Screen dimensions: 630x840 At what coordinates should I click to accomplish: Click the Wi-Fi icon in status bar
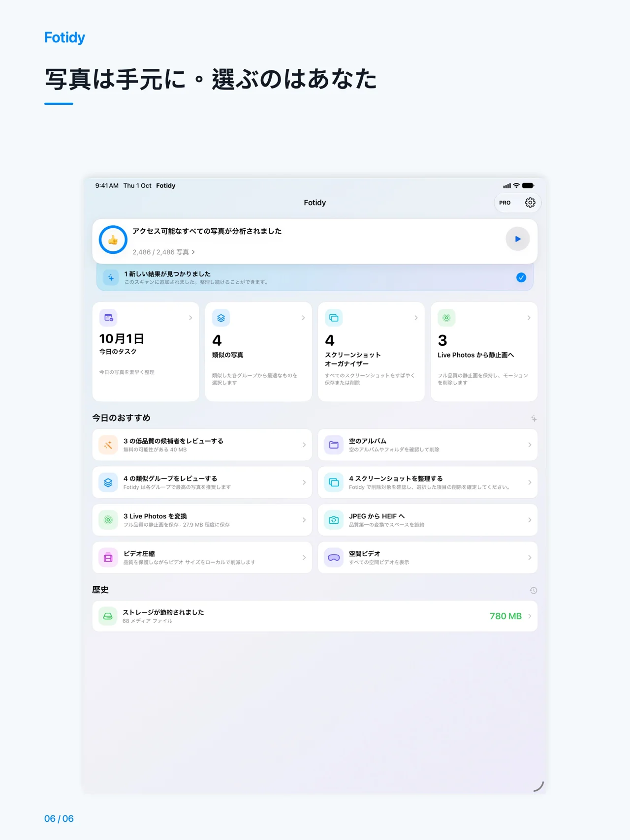(516, 185)
